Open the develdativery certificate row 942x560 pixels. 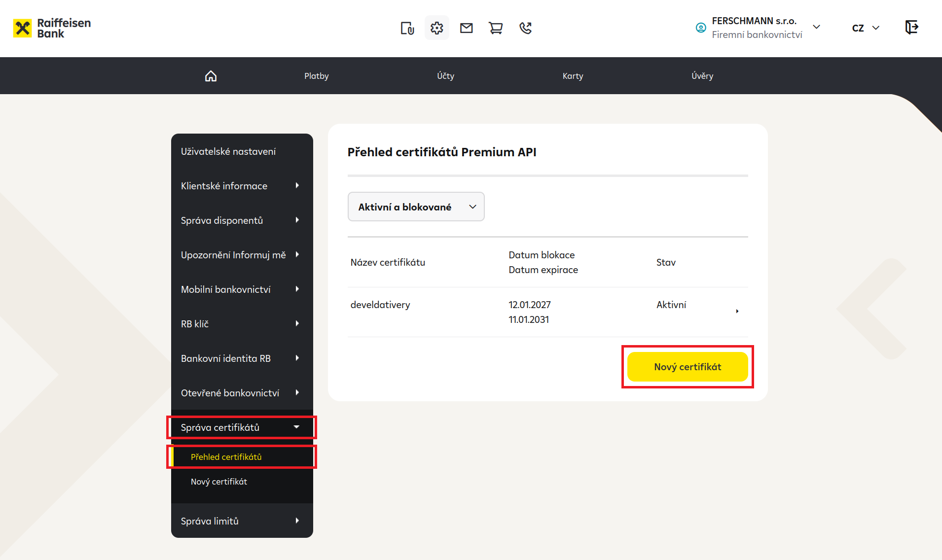click(x=547, y=312)
